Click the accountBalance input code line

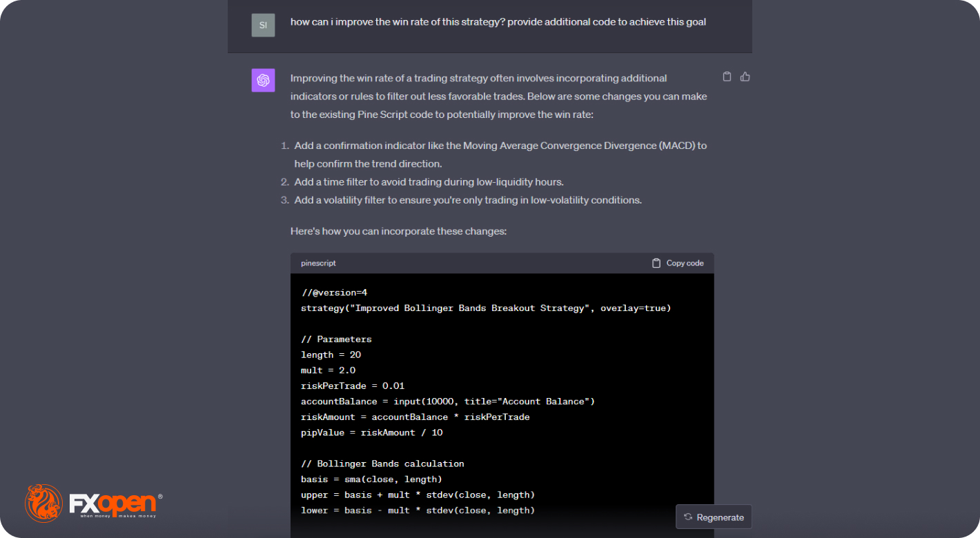tap(447, 401)
